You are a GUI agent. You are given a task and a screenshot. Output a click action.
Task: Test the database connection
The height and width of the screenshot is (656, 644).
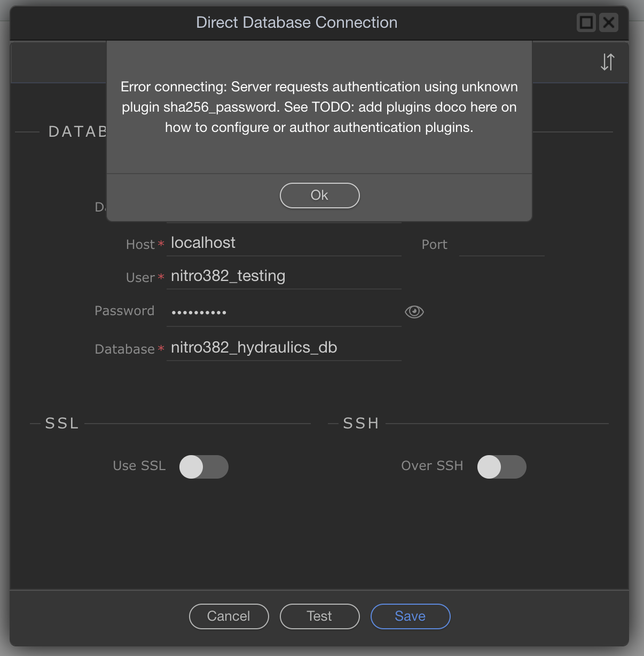coord(319,616)
